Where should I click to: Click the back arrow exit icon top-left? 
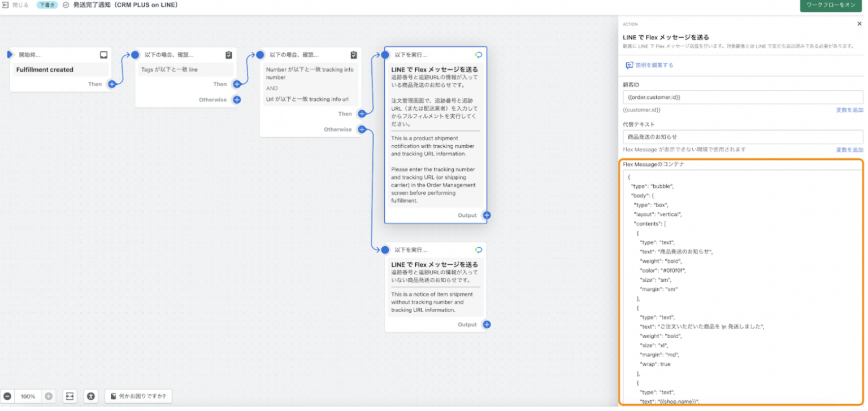coord(5,5)
